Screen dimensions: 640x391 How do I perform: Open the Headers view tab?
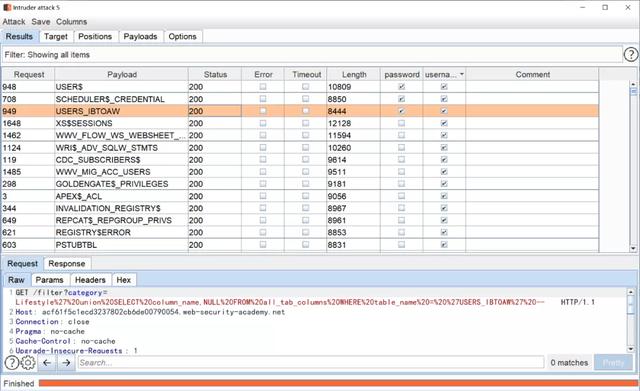[x=90, y=280]
